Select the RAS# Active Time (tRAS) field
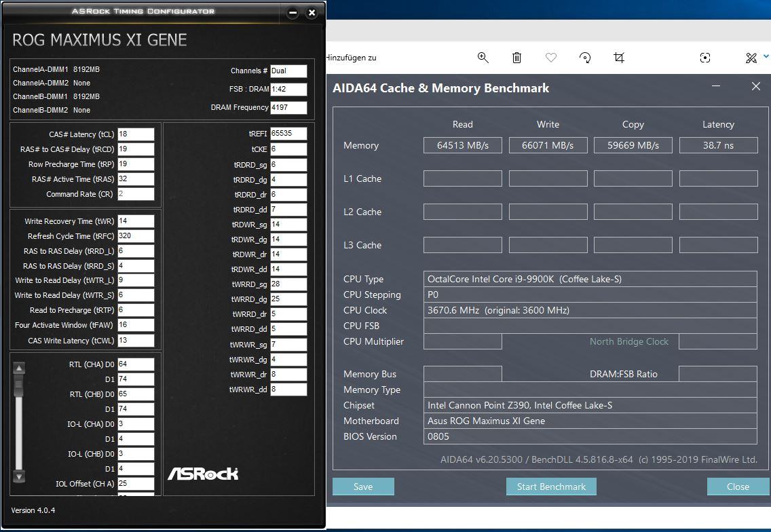The width and height of the screenshot is (771, 532). point(136,179)
